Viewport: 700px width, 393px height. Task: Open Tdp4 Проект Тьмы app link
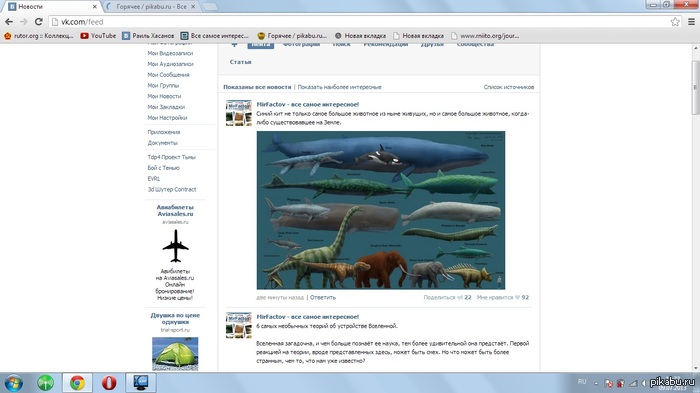click(x=171, y=157)
